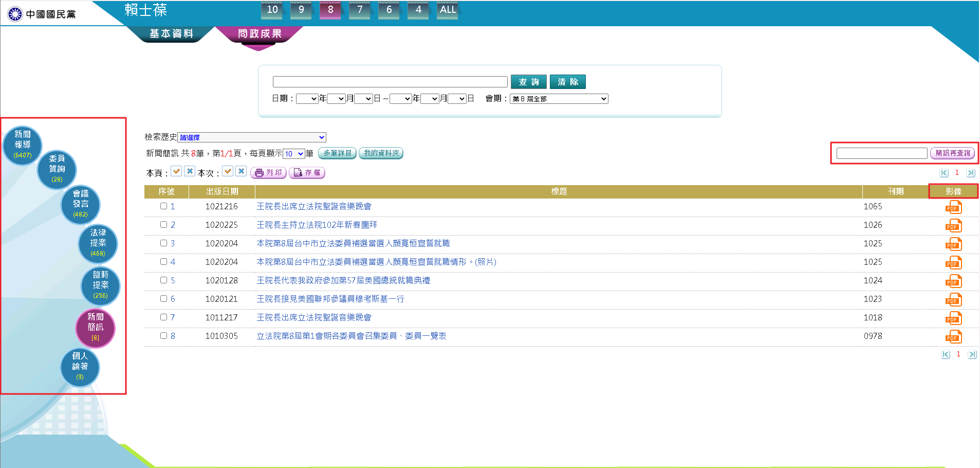This screenshot has height=468, width=980.
Task: Select the checkbox for row 8
Action: click(x=163, y=336)
